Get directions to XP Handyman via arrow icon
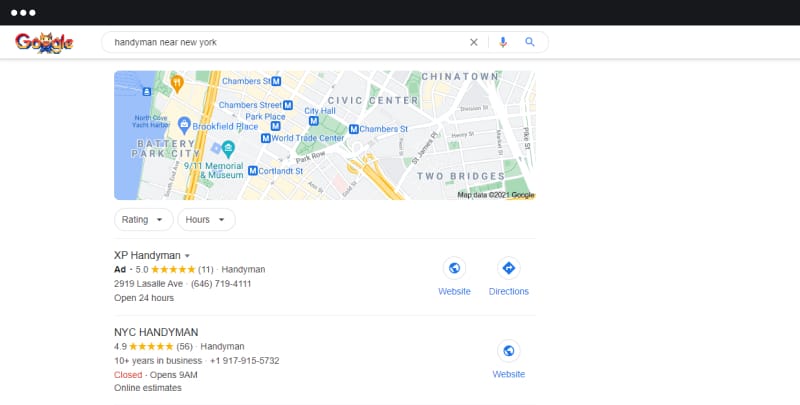The image size is (800, 405). (508, 268)
